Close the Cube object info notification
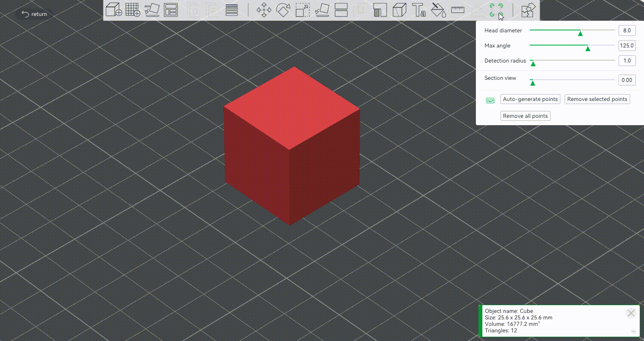Screen dimensions: 644x341 pos(631,313)
